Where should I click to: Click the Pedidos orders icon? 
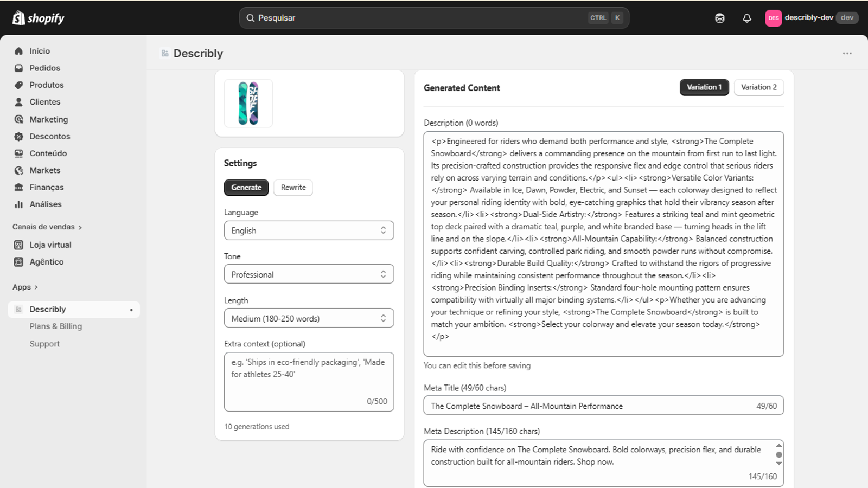[x=19, y=68]
